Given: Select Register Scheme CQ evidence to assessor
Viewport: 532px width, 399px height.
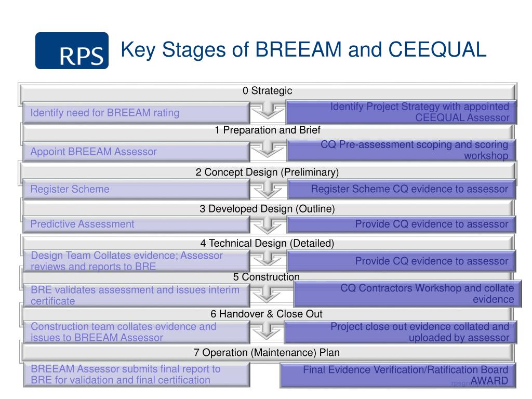Looking at the screenshot, I should click(402, 189).
